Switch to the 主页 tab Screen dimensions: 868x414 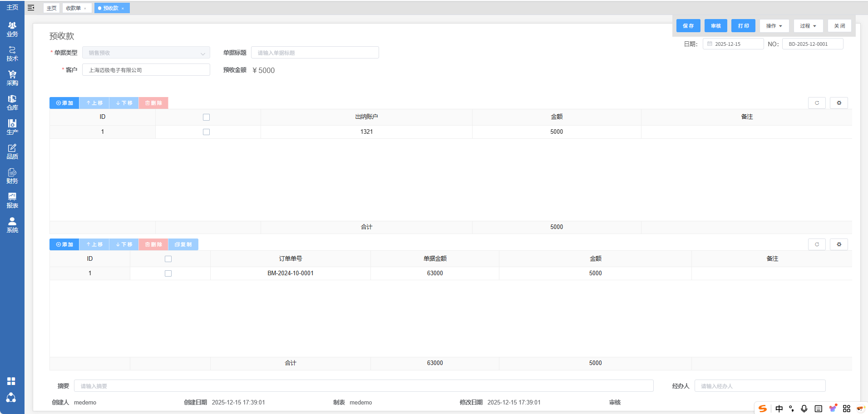coord(52,8)
